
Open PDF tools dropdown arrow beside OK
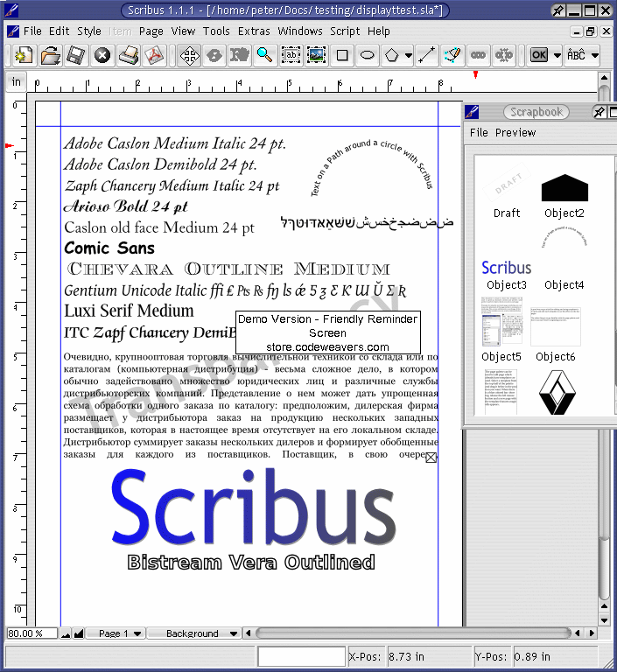557,55
